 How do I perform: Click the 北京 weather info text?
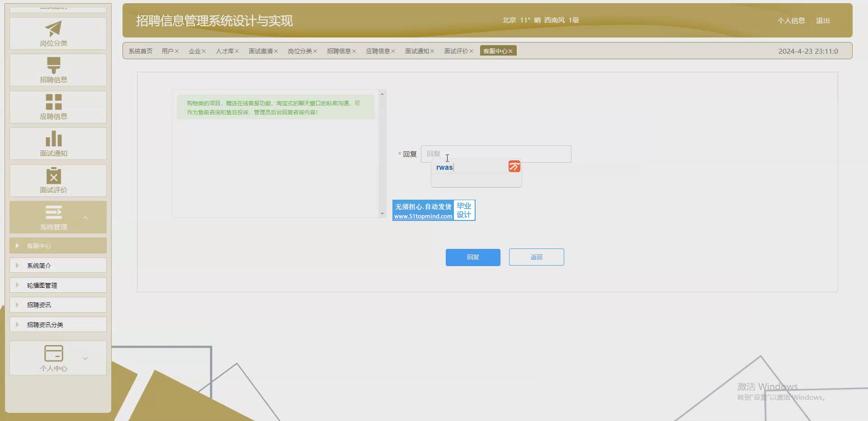tap(541, 20)
